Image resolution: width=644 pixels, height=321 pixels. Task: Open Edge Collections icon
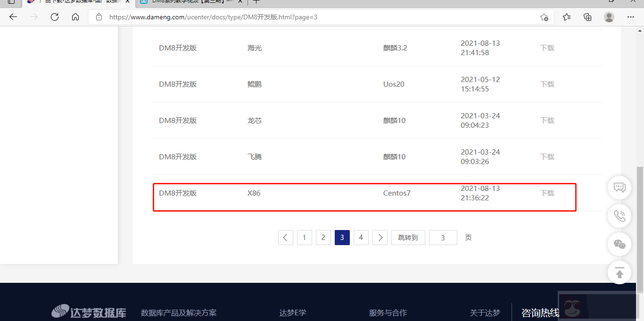(587, 16)
